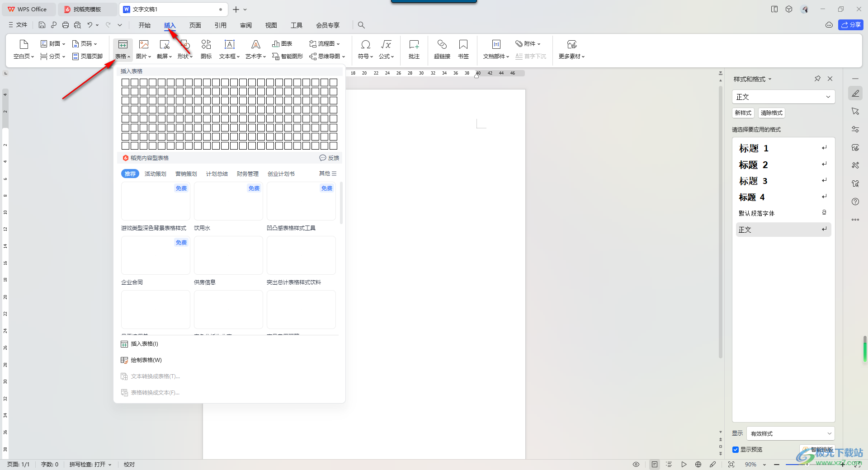Toggle 拼写检查 spell check in status bar
This screenshot has height=470, width=868.
(x=90, y=464)
